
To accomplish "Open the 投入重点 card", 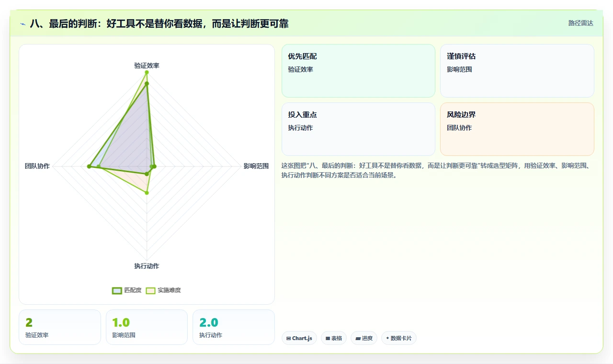I will [x=358, y=129].
